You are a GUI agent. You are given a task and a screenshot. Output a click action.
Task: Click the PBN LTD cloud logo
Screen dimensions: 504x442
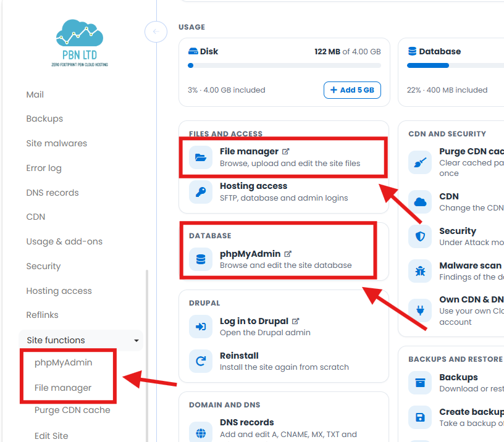click(80, 43)
